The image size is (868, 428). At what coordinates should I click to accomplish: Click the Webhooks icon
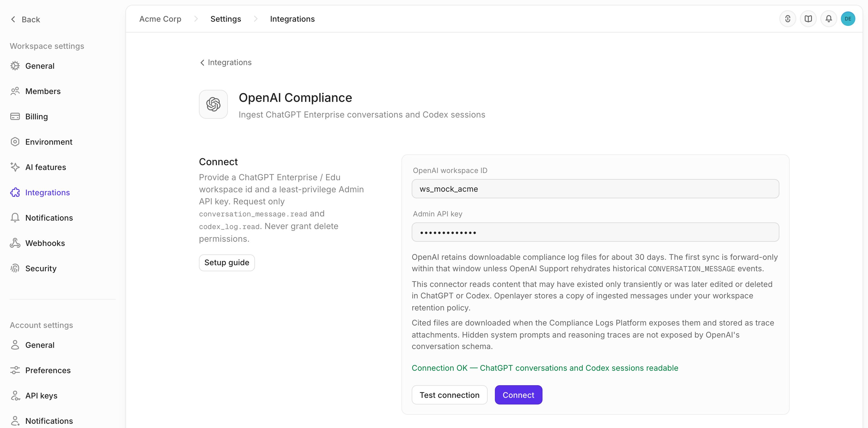coord(15,243)
